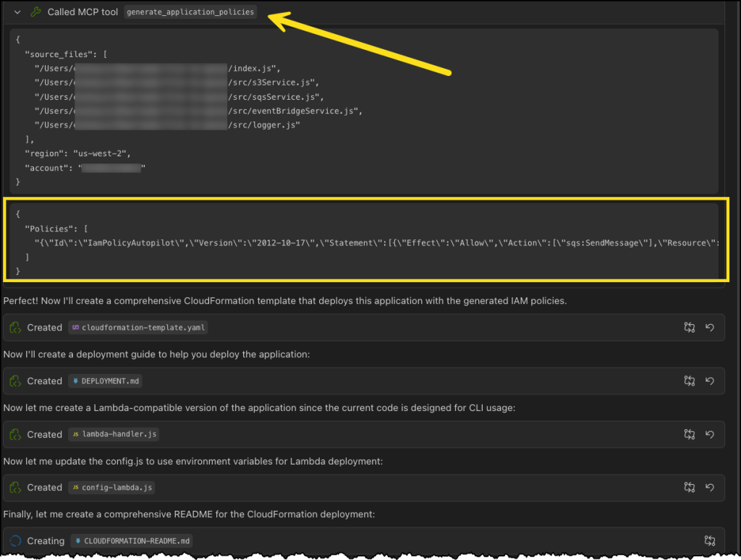Click the wrench icon beside Called MCP tool

coord(35,12)
